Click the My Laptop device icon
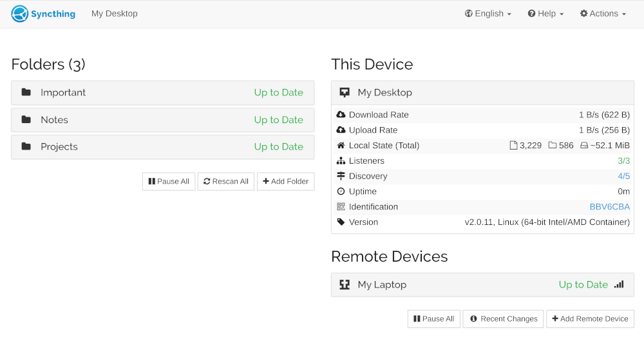644x339 pixels. pos(345,284)
